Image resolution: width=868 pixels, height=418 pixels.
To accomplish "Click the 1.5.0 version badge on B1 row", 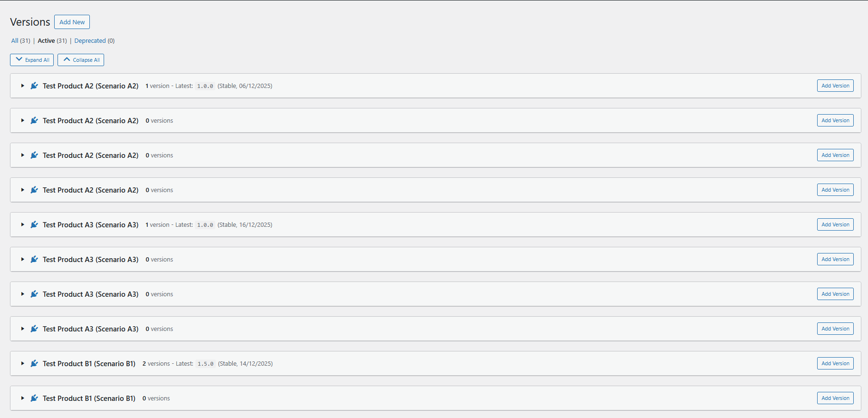I will coord(205,363).
